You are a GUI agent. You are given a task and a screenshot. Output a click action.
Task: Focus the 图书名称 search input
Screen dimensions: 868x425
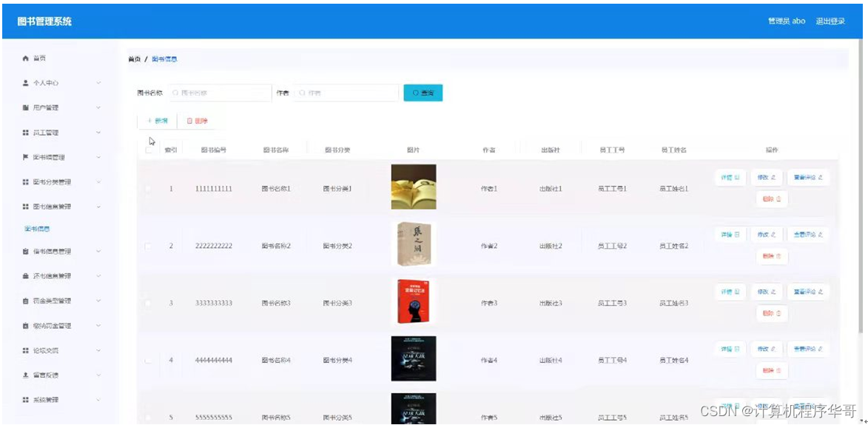220,93
